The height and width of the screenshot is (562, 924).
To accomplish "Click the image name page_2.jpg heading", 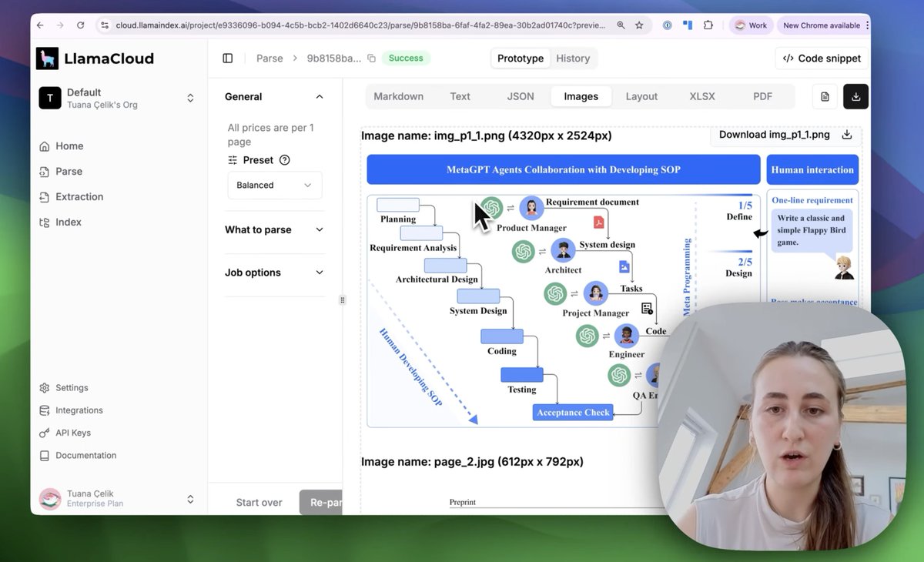I will click(x=472, y=462).
